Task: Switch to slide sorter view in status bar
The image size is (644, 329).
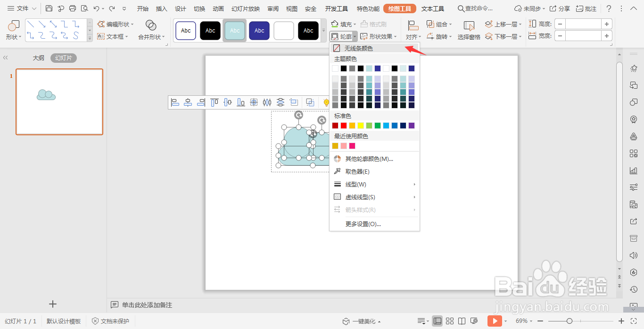Action: coord(449,321)
